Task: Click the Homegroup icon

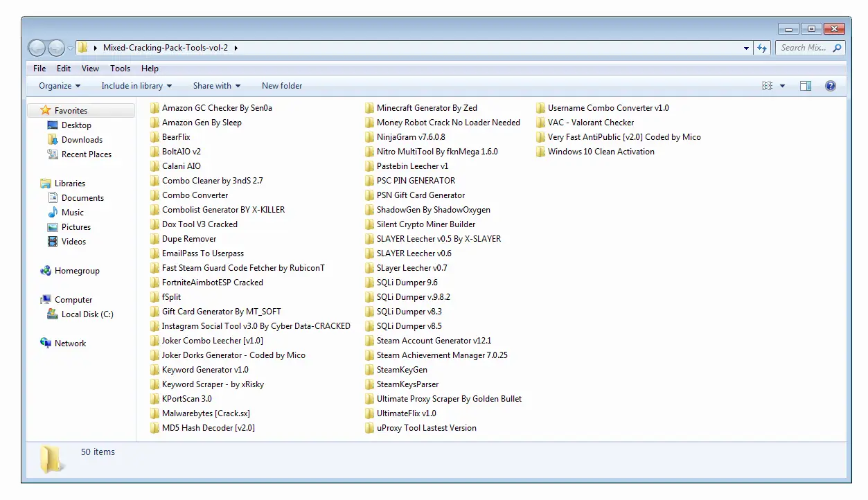Action: click(45, 270)
